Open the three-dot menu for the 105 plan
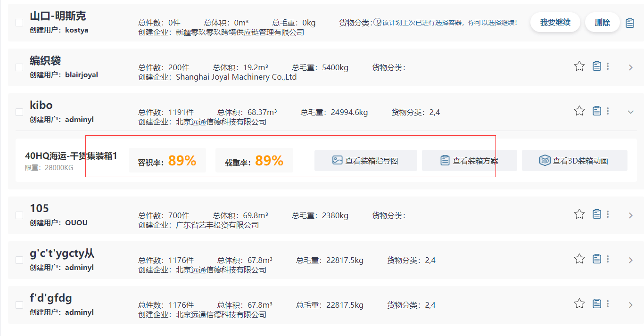 point(608,214)
